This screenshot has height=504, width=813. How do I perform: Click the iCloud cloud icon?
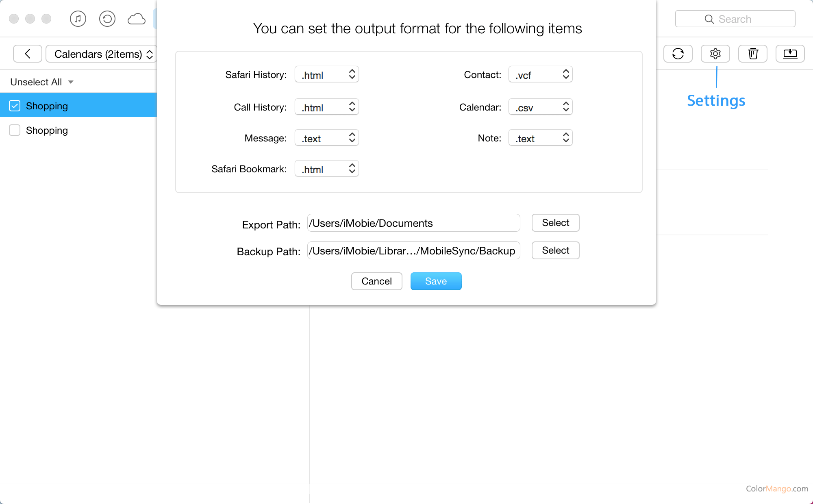click(x=137, y=19)
